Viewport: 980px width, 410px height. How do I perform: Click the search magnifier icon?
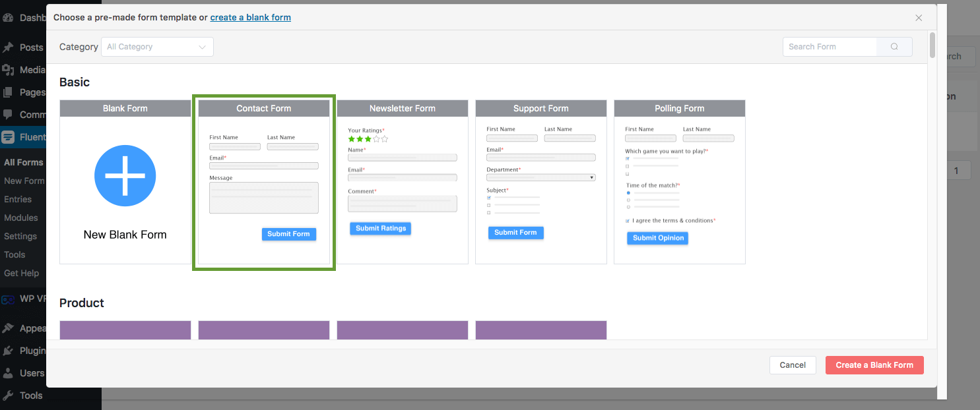click(x=894, y=46)
